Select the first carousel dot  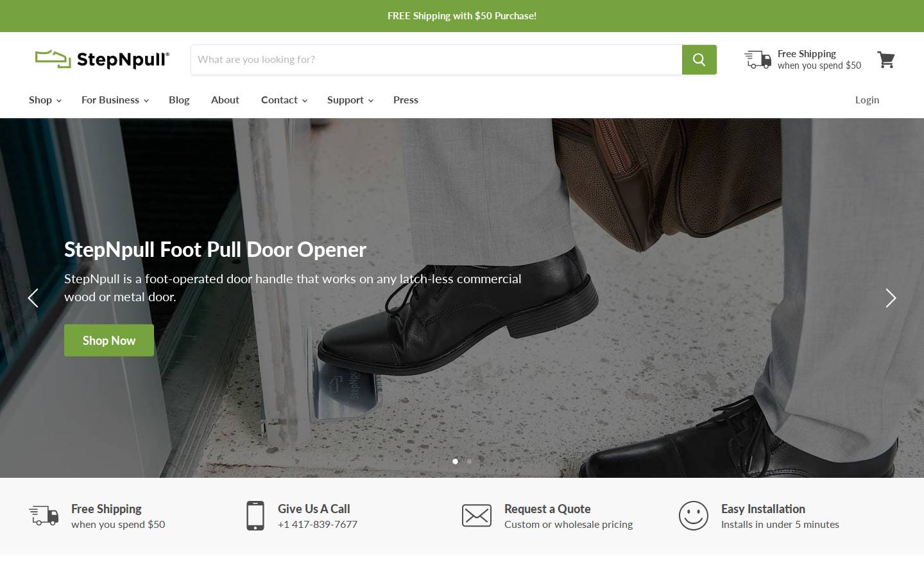coord(456,461)
